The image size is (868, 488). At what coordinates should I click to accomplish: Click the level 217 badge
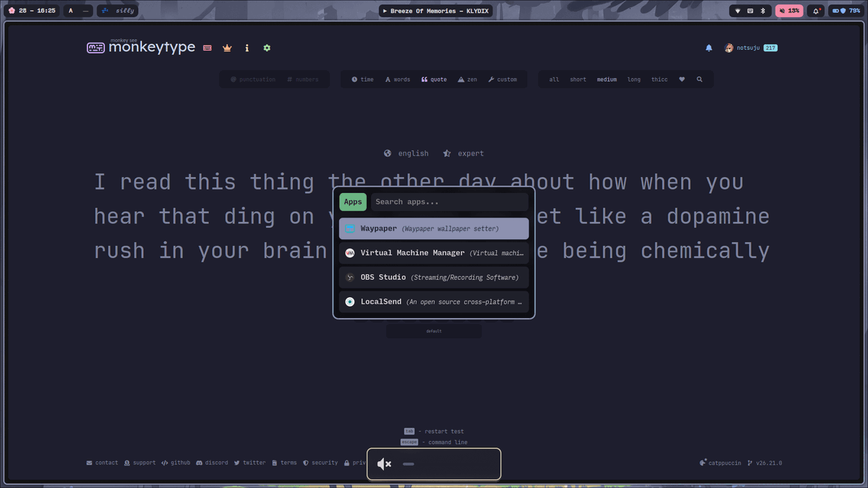click(x=770, y=48)
